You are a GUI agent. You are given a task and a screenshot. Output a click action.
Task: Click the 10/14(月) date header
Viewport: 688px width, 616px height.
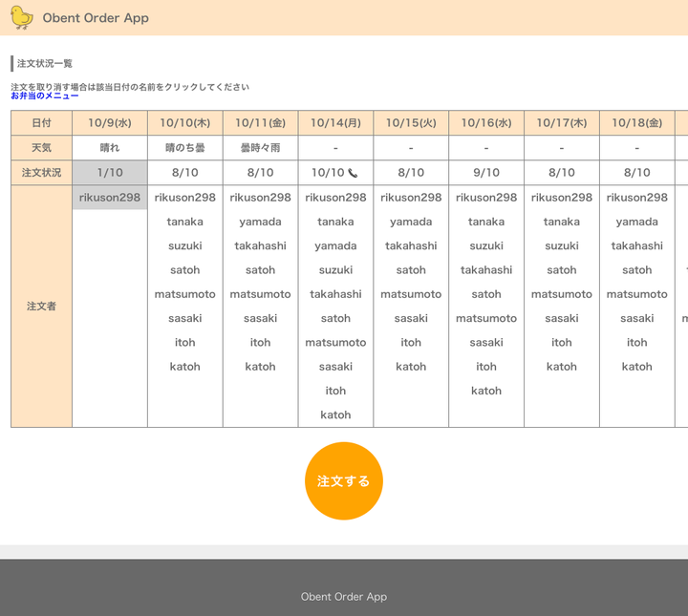(x=335, y=123)
